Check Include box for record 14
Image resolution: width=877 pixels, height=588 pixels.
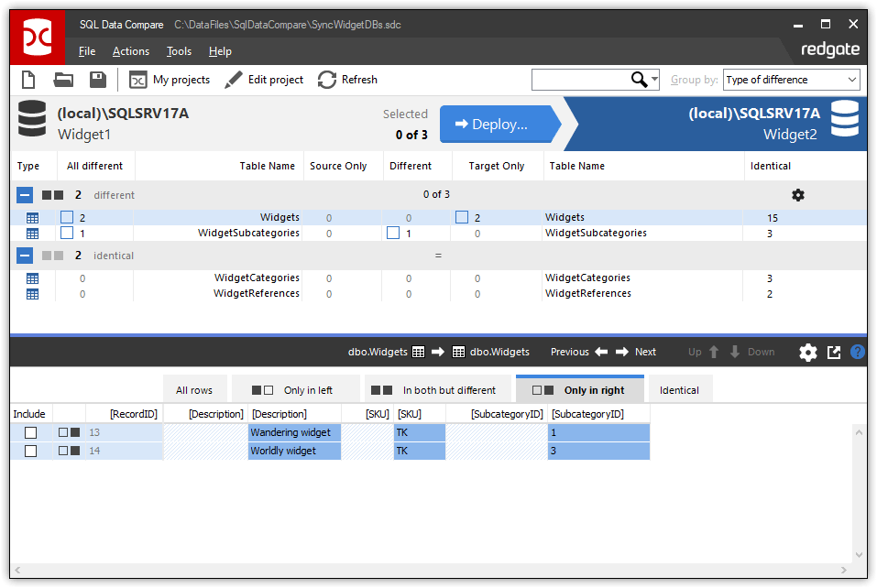click(31, 451)
